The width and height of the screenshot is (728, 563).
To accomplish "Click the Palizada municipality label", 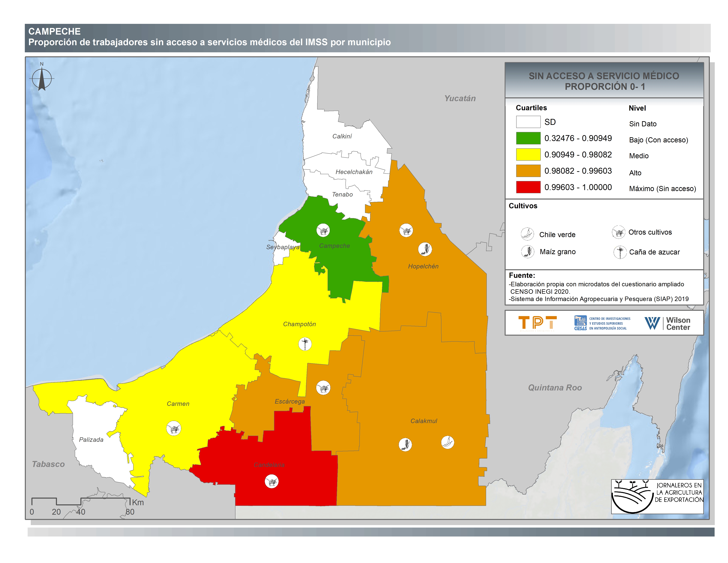I will click(91, 440).
